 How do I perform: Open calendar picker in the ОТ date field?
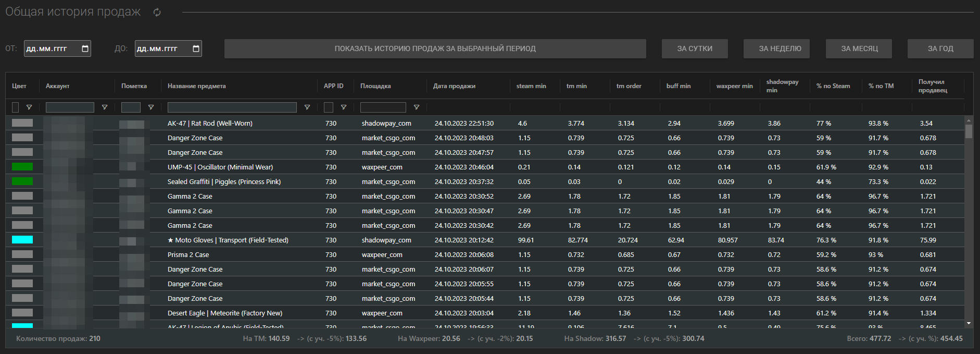click(85, 48)
